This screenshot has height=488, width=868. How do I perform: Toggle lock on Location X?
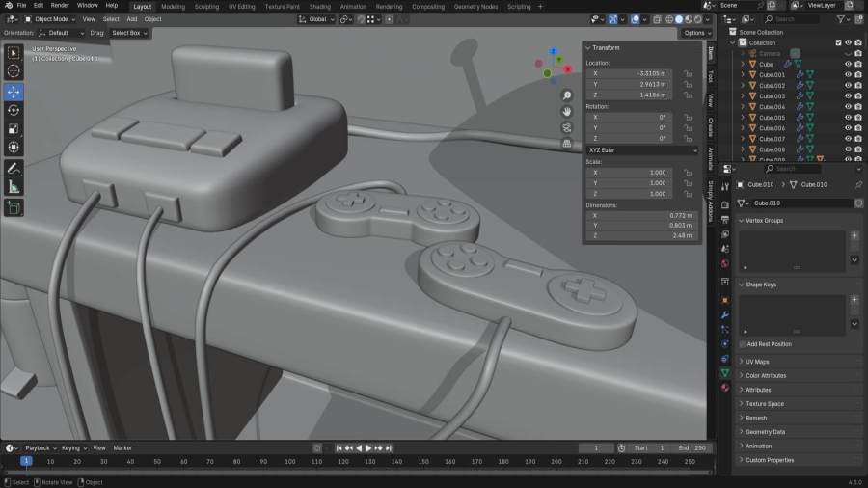pos(688,73)
